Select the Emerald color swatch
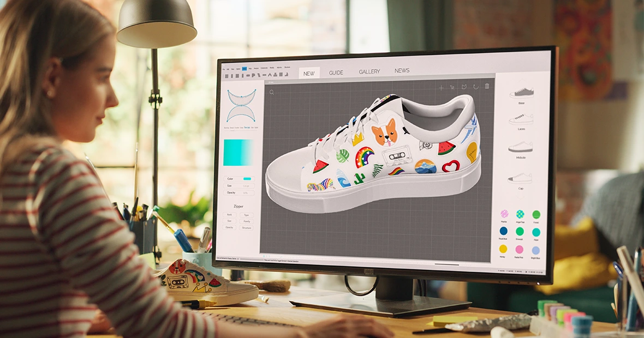This screenshot has height=338, width=644. point(520,231)
